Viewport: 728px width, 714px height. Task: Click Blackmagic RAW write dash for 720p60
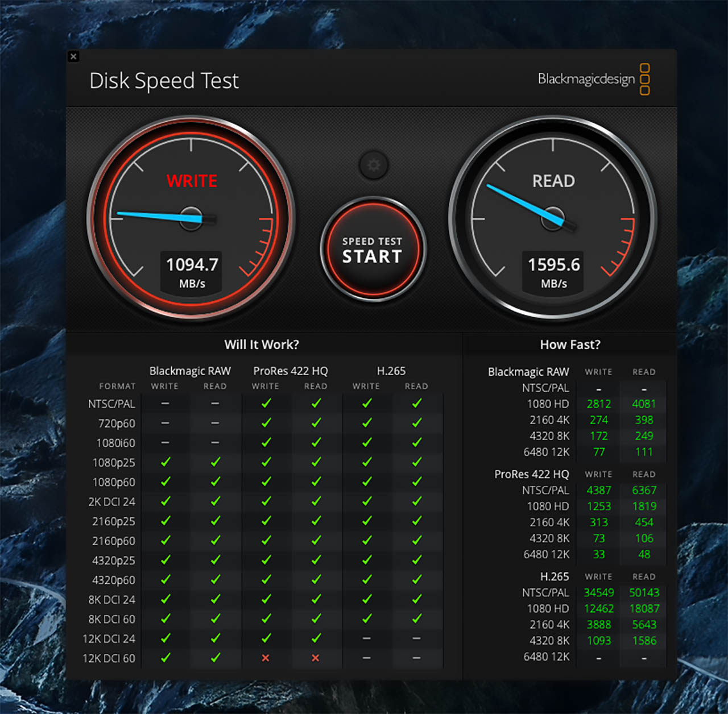165,423
